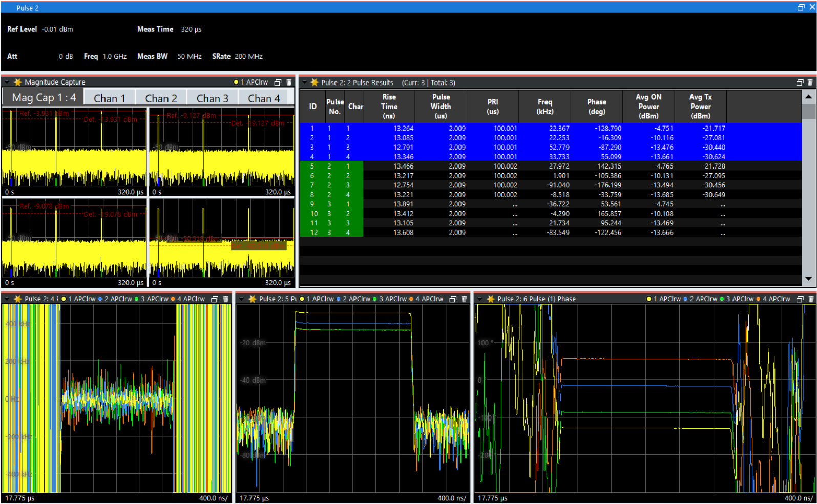The image size is (817, 504).
Task: Open dropdown arrow of Pulse (1) Phase panel
Action: (480, 299)
